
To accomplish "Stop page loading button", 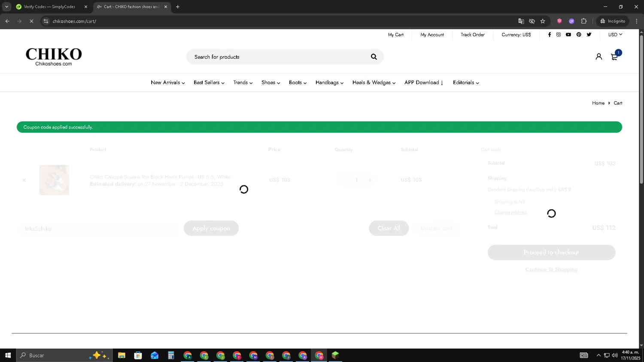I will [x=31, y=21].
